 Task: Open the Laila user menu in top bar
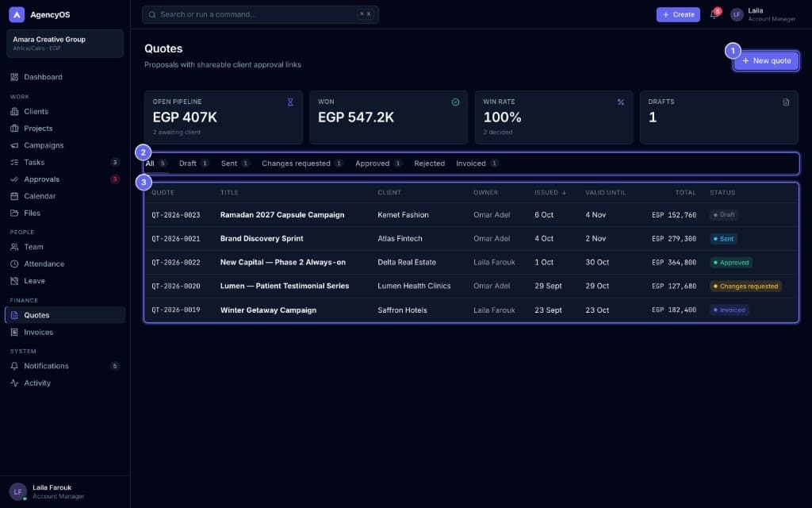763,14
